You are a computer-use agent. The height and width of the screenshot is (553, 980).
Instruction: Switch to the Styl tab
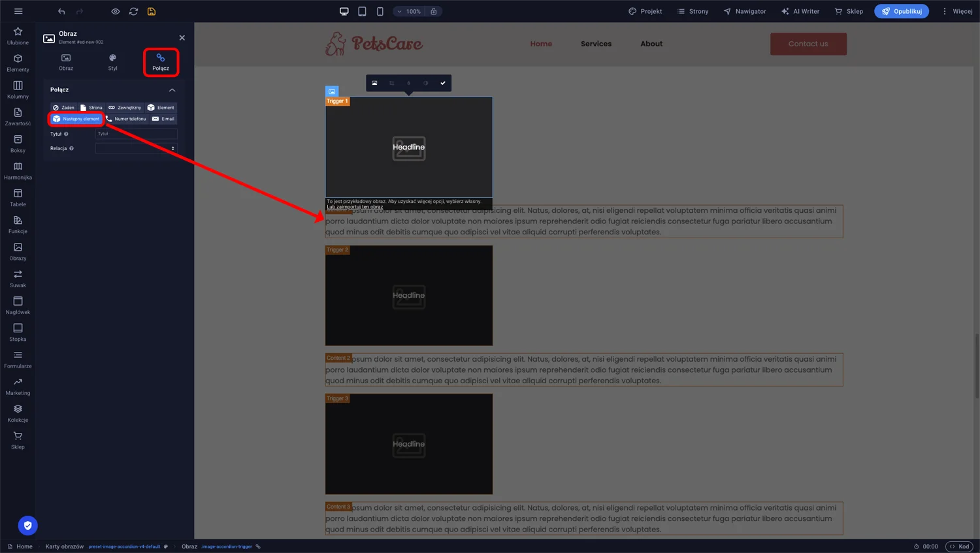click(x=112, y=62)
